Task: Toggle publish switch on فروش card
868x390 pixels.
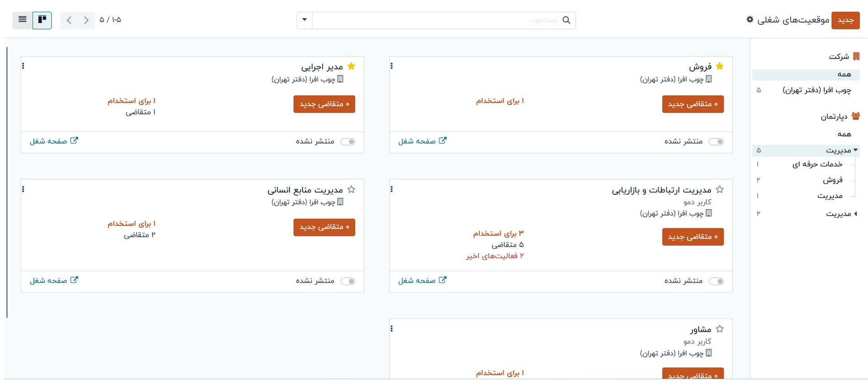Action: [x=716, y=142]
